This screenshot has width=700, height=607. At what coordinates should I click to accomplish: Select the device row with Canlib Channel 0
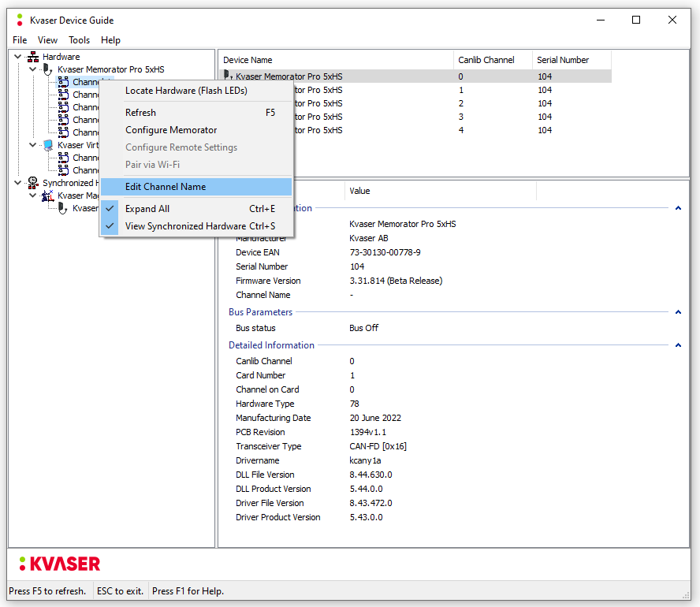pos(415,76)
